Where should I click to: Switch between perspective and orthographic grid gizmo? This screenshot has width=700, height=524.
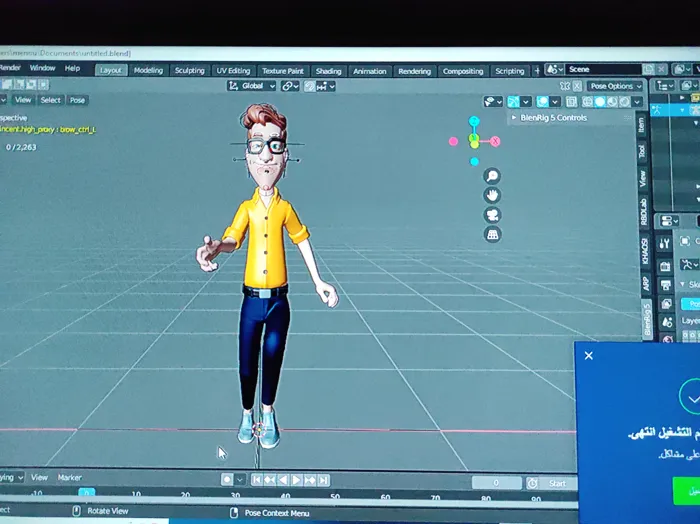[x=492, y=234]
